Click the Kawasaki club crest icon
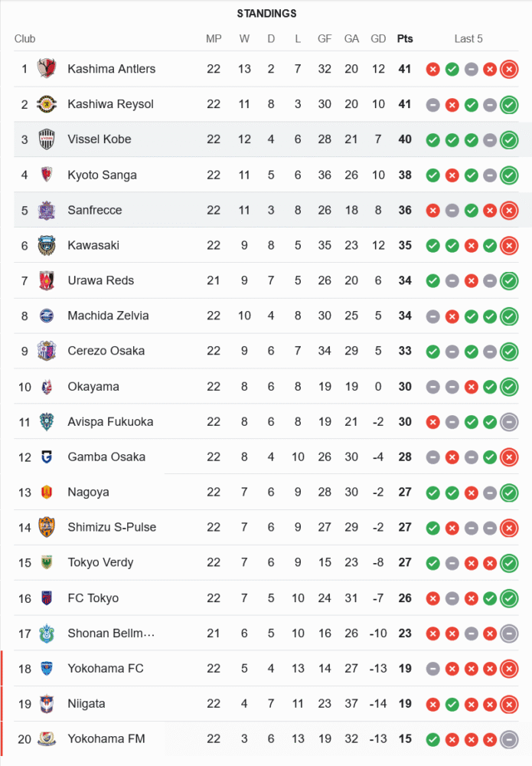 point(47,245)
